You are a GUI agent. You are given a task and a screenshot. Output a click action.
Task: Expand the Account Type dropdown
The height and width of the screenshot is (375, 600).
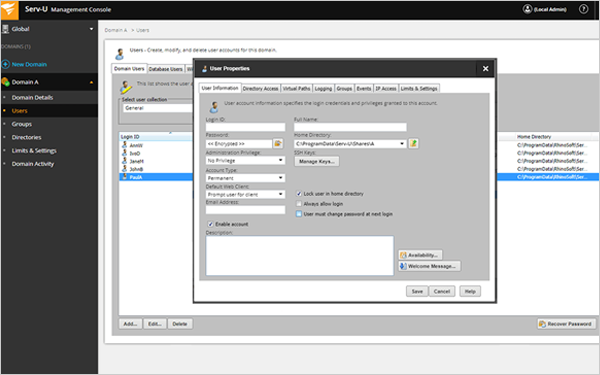coord(245,178)
